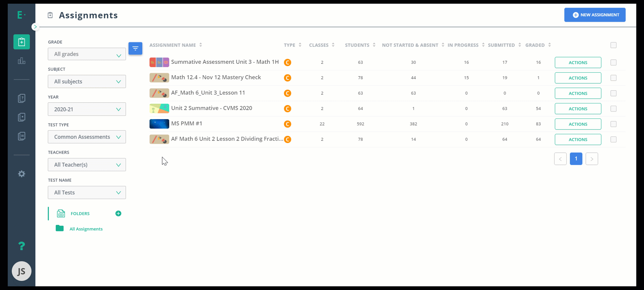Click the JS user avatar

tap(22, 271)
